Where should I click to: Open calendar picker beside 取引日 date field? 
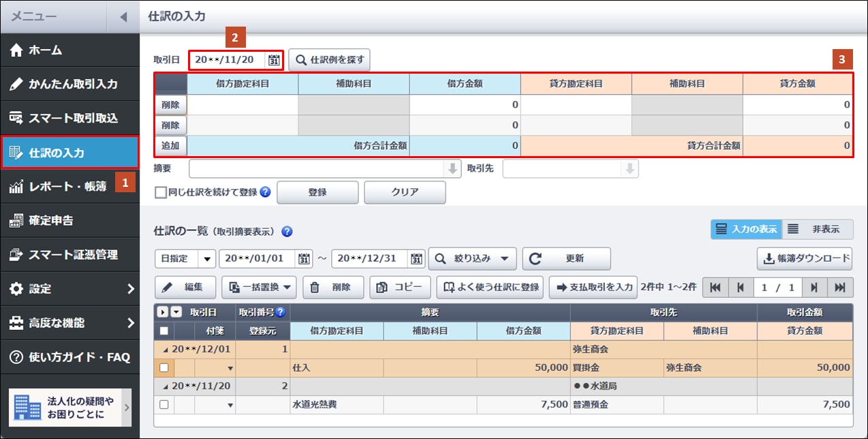coord(273,60)
